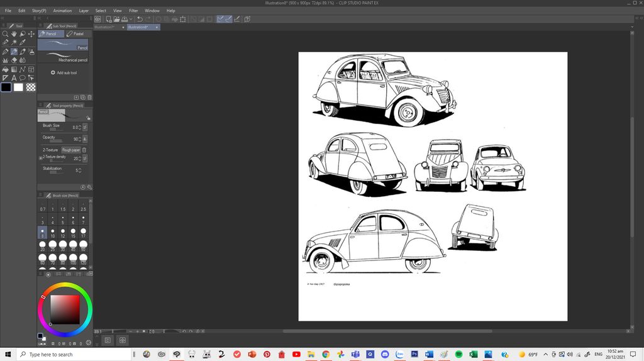Viewport: 644px width, 361px height.
Task: Select the Brush tool
Action: [23, 52]
